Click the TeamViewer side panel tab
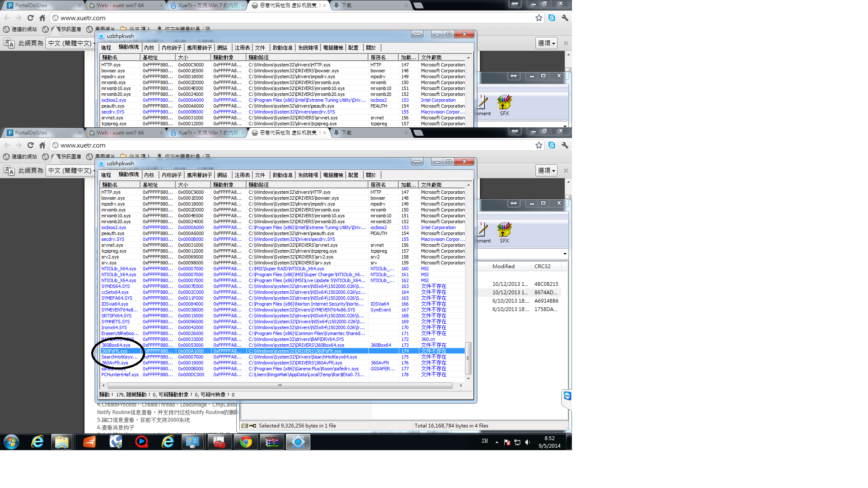This screenshot has width=868, height=488. tap(567, 396)
